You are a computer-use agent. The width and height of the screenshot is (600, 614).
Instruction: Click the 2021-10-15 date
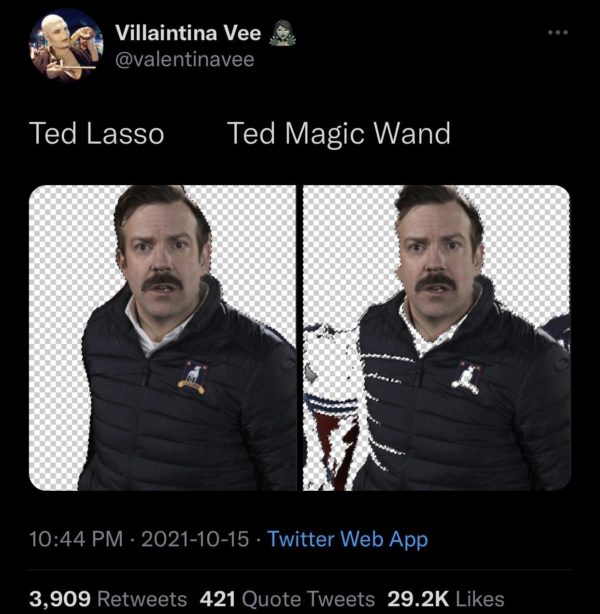tap(194, 539)
